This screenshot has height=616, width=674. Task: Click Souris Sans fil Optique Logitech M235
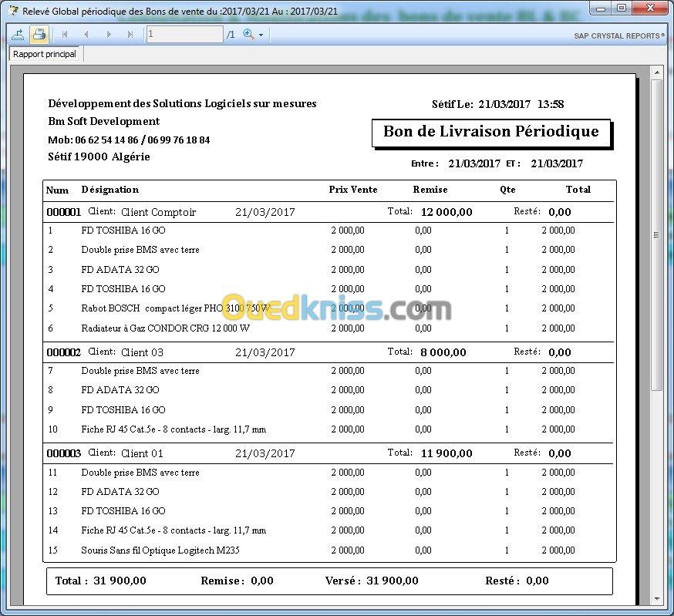tap(160, 550)
